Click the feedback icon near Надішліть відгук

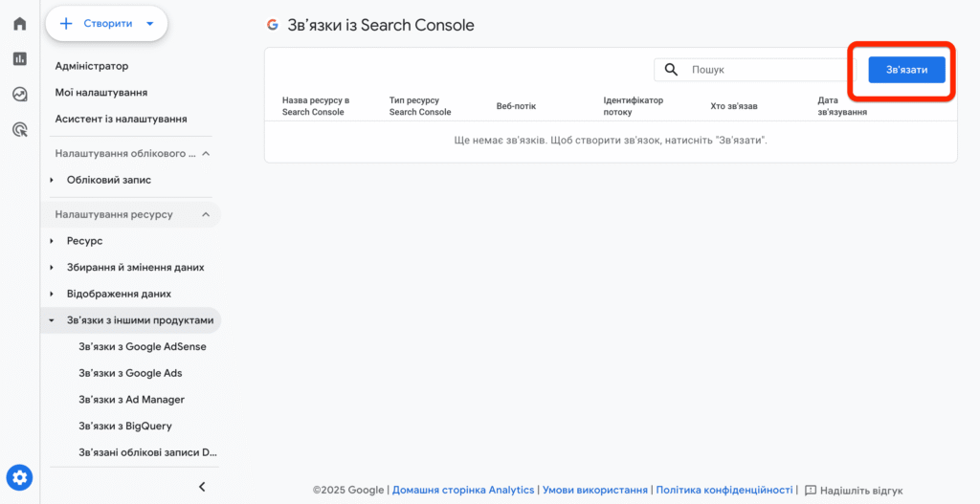click(811, 491)
